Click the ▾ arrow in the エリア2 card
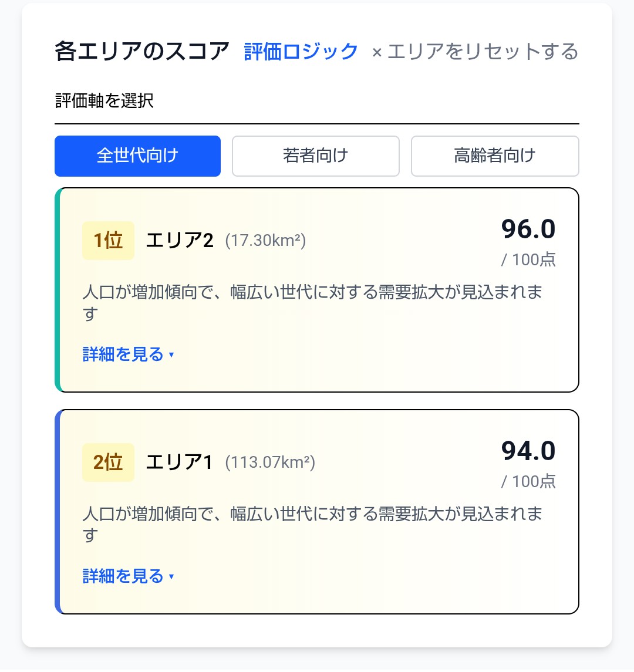 point(171,355)
